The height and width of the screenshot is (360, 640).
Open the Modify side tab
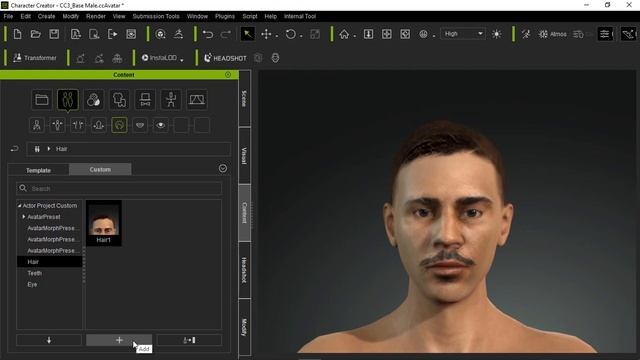click(244, 327)
